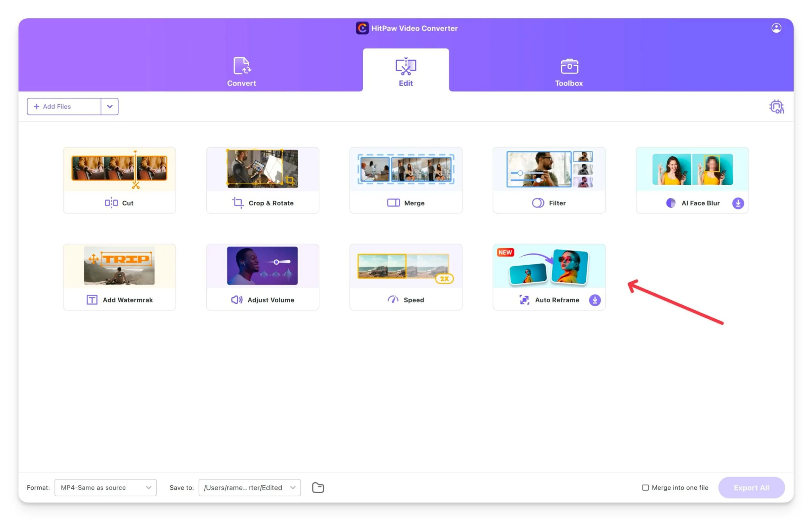
Task: Open the Crop & Rotate tool
Action: click(262, 180)
